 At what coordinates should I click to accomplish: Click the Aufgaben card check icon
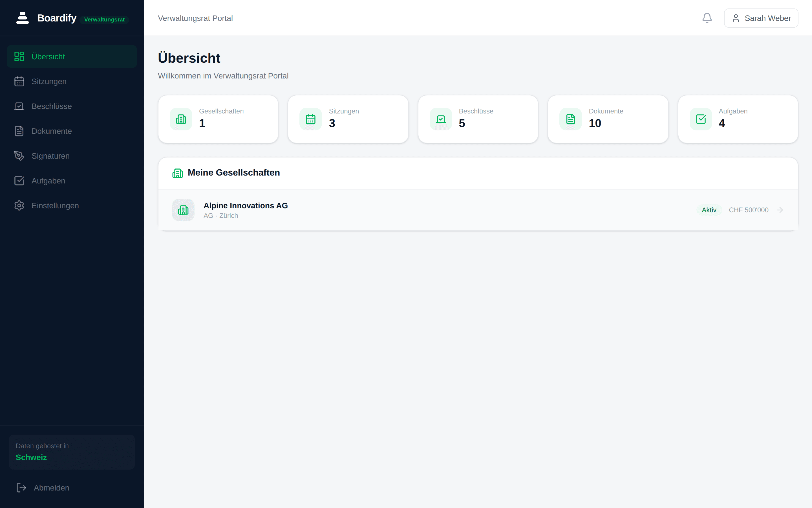[x=701, y=119]
